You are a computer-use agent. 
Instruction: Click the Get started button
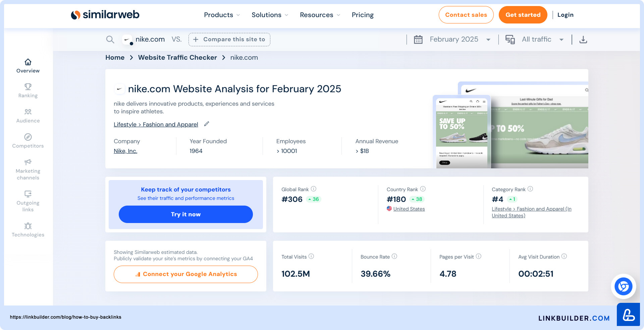(x=523, y=15)
